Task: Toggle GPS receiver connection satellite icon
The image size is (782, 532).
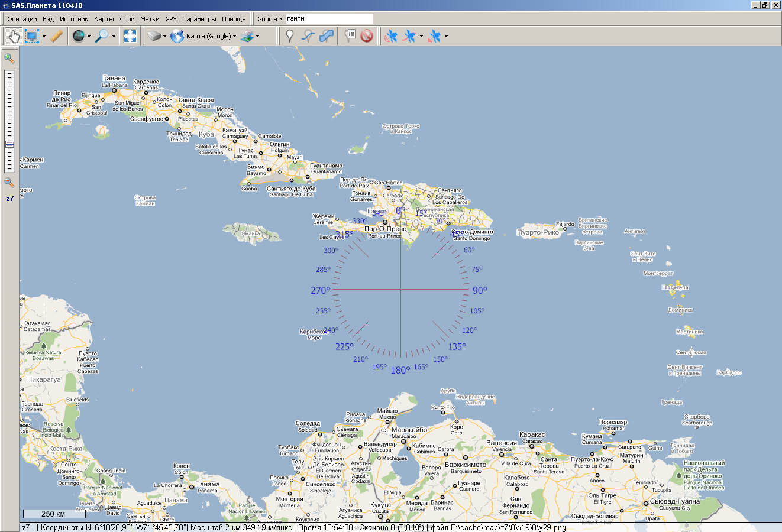Action: coord(390,36)
